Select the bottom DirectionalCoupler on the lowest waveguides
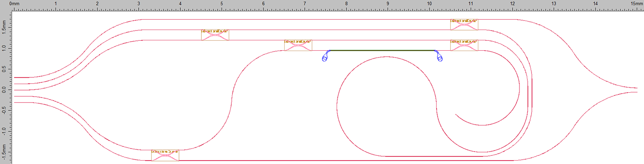The image size is (644, 164). pyautogui.click(x=165, y=155)
